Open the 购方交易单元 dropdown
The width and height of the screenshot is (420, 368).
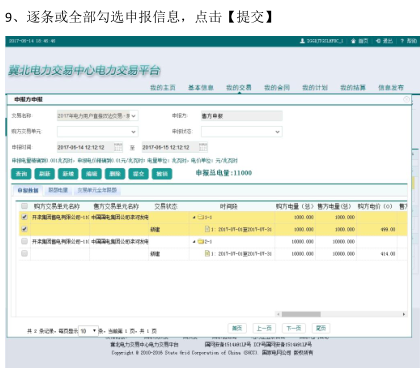[x=134, y=132]
